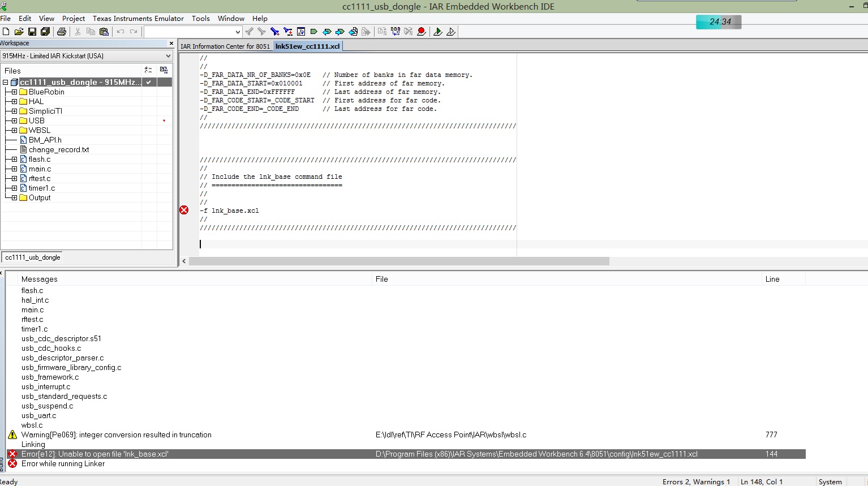
Task: Click the Copy toolbar icon
Action: (x=91, y=32)
